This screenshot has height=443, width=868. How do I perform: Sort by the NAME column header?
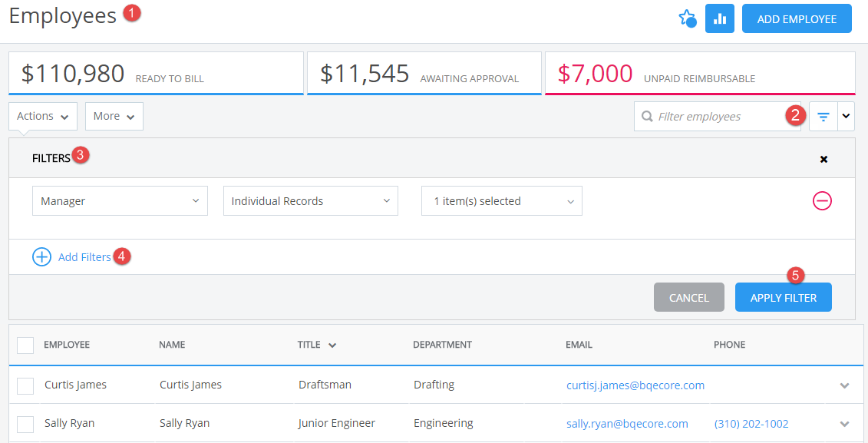pyautogui.click(x=172, y=345)
